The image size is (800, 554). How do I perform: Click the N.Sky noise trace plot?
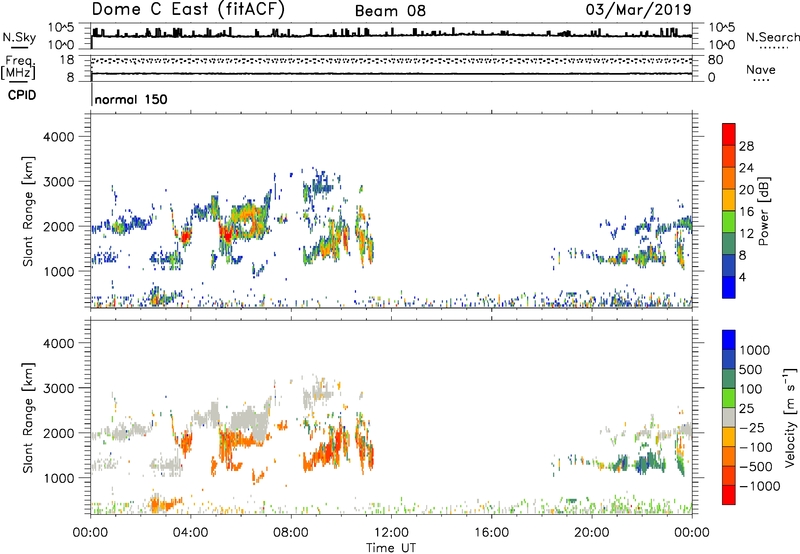[391, 35]
